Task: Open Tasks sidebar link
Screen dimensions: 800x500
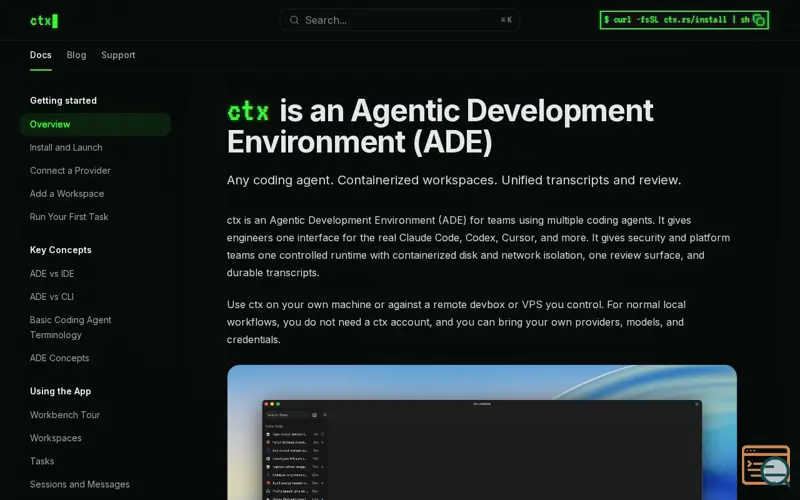Action: tap(42, 461)
